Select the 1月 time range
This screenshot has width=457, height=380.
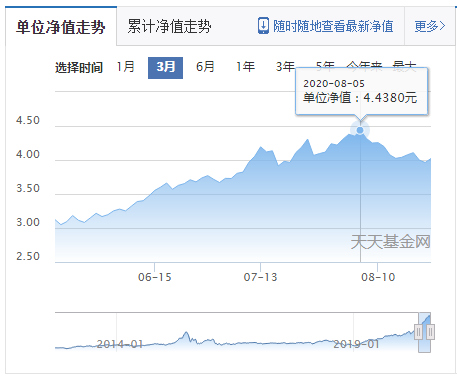(x=125, y=67)
